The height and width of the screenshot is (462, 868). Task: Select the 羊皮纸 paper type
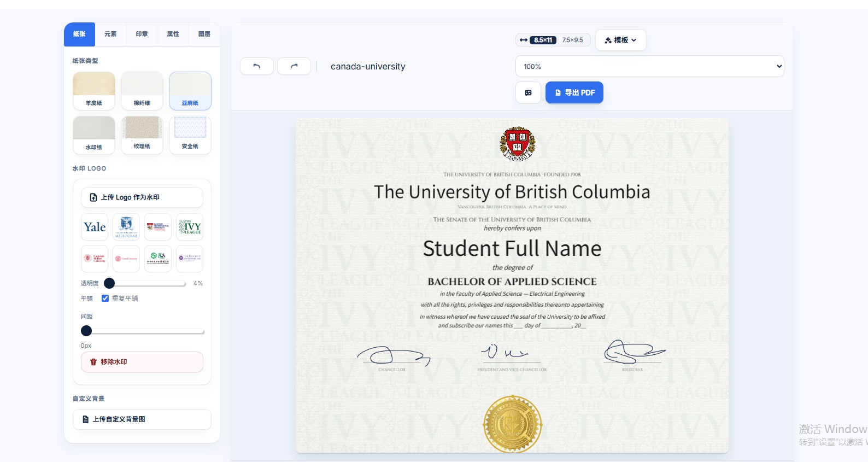(94, 91)
